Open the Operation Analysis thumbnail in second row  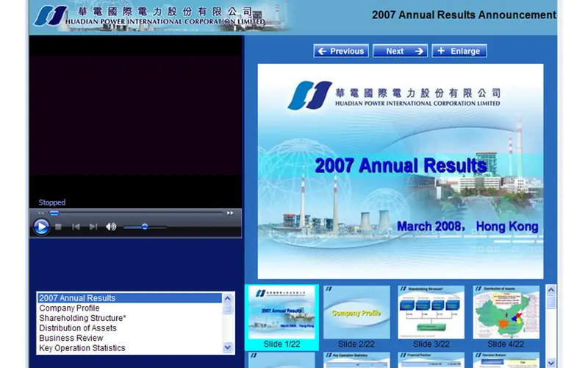pyautogui.click(x=506, y=360)
